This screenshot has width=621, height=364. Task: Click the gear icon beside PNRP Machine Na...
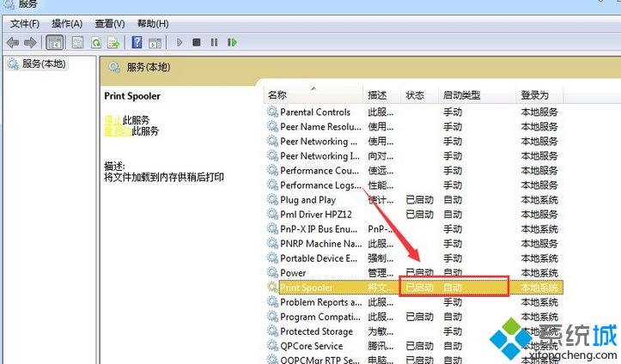[272, 244]
